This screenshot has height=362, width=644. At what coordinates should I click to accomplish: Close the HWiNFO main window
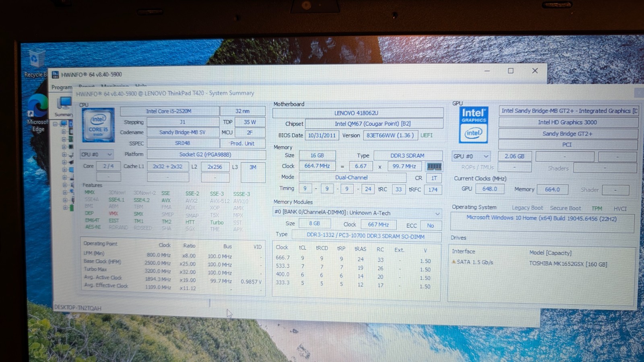tap(535, 71)
